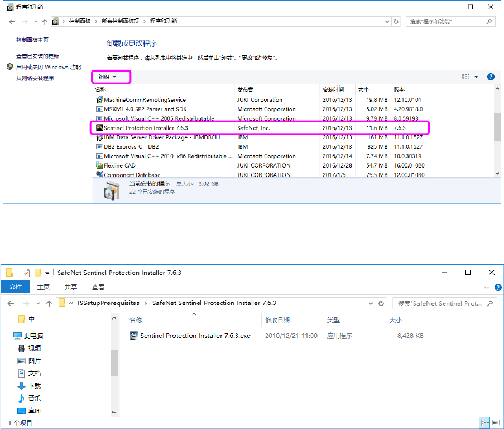Click search box in SafeNet Explorer window
Viewport: 504px width, 429px height.
pyautogui.click(x=444, y=303)
